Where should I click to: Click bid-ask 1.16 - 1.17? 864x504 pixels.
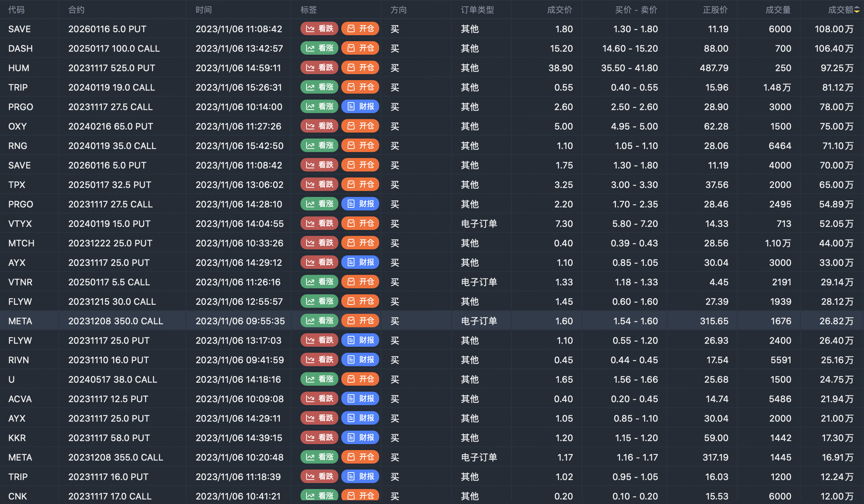tap(637, 457)
